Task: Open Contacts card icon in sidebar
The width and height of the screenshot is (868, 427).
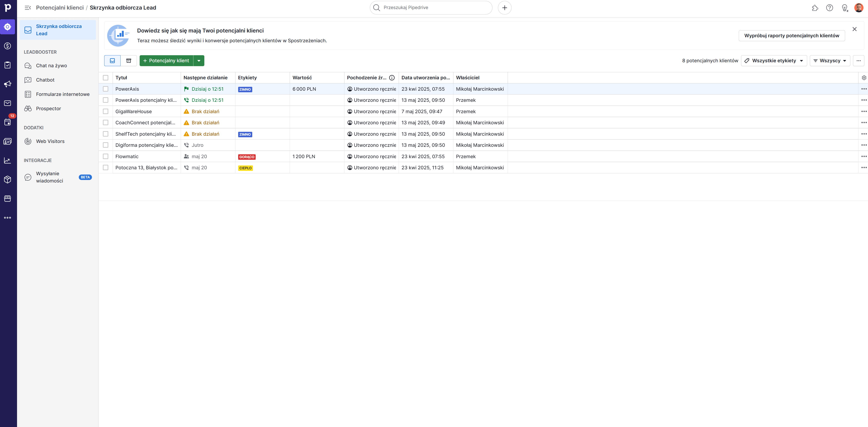Action: point(7,141)
